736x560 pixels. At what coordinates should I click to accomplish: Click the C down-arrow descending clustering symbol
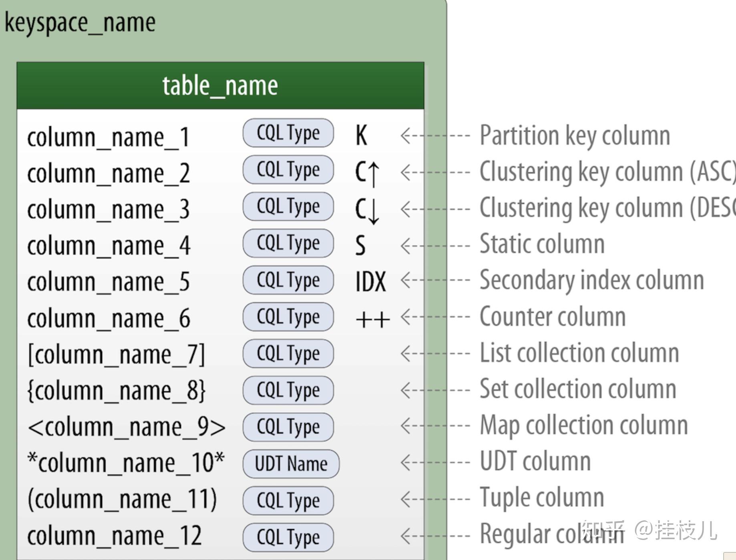point(367,211)
